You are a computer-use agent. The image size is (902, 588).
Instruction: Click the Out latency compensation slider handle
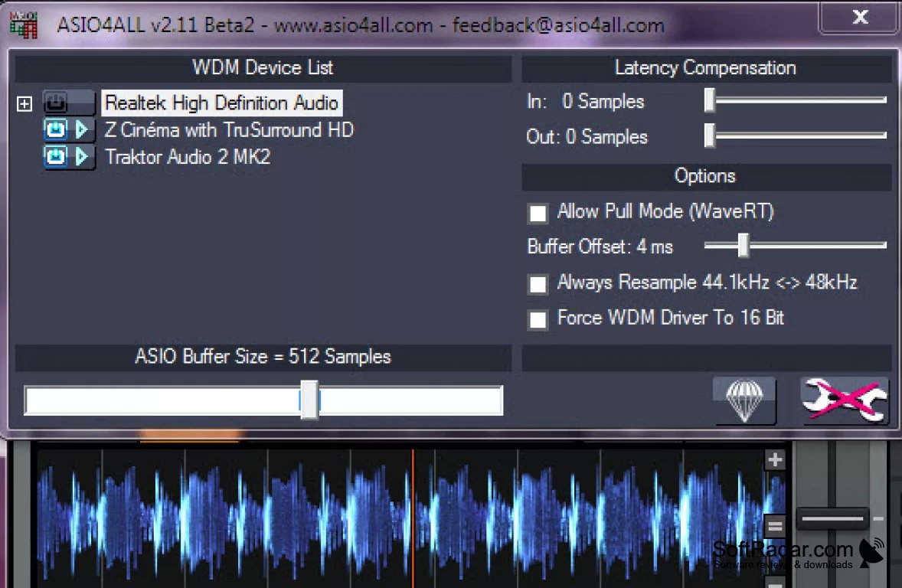pos(710,136)
